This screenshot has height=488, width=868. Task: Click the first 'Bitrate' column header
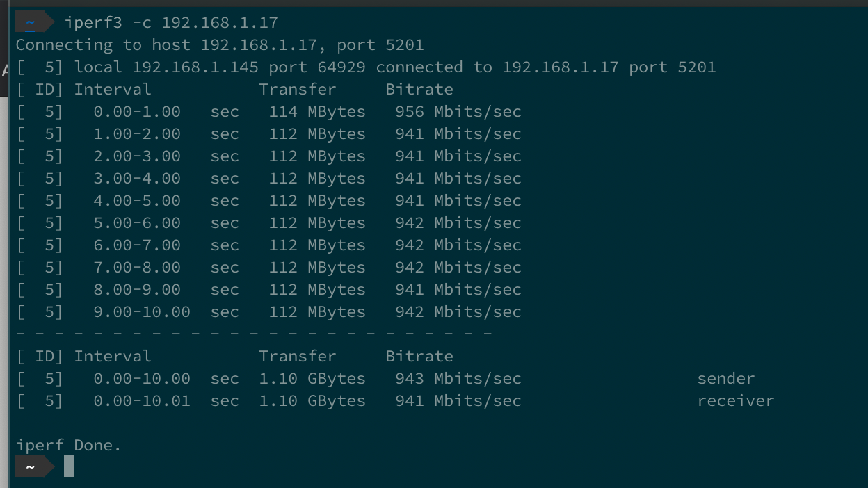(419, 90)
